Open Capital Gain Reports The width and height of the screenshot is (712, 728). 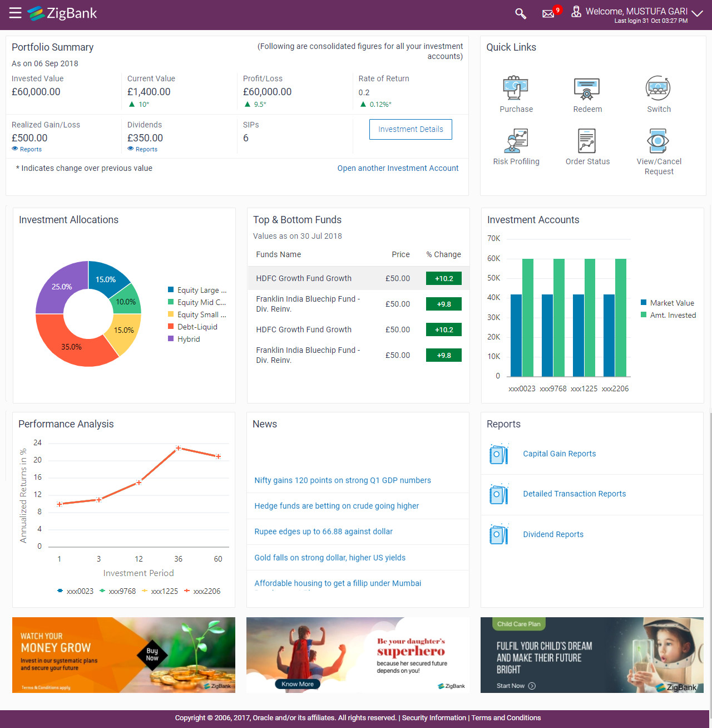pyautogui.click(x=559, y=454)
